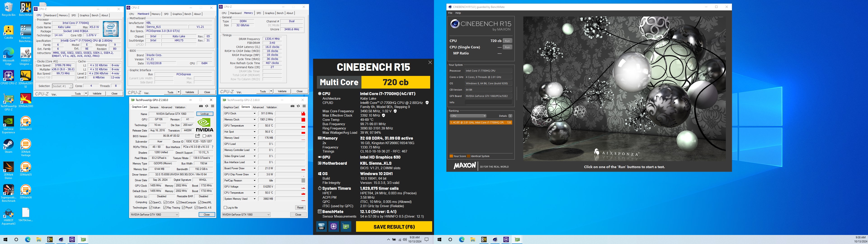
Task: Click Reset in GPU-Z Sensors window
Action: 300,208
